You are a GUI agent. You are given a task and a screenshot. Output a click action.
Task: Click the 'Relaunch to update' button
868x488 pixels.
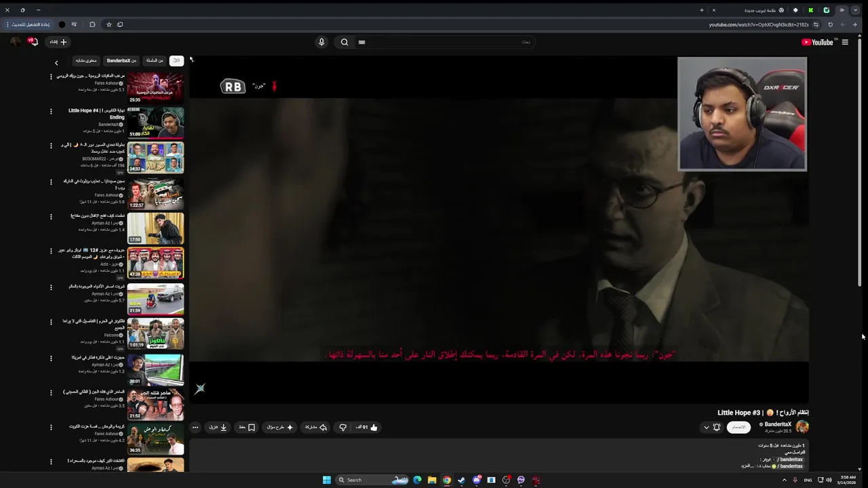[28, 24]
